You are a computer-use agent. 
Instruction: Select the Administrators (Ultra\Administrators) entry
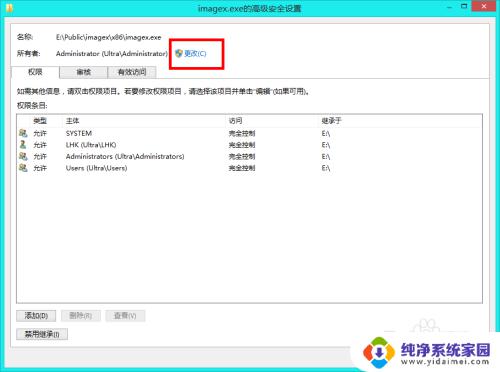tap(249, 156)
